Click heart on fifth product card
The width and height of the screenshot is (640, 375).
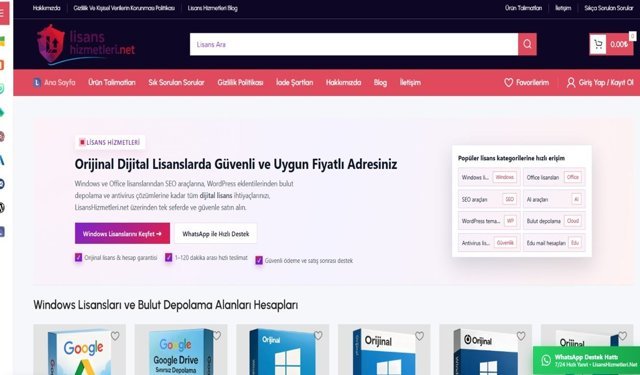pyautogui.click(x=521, y=336)
